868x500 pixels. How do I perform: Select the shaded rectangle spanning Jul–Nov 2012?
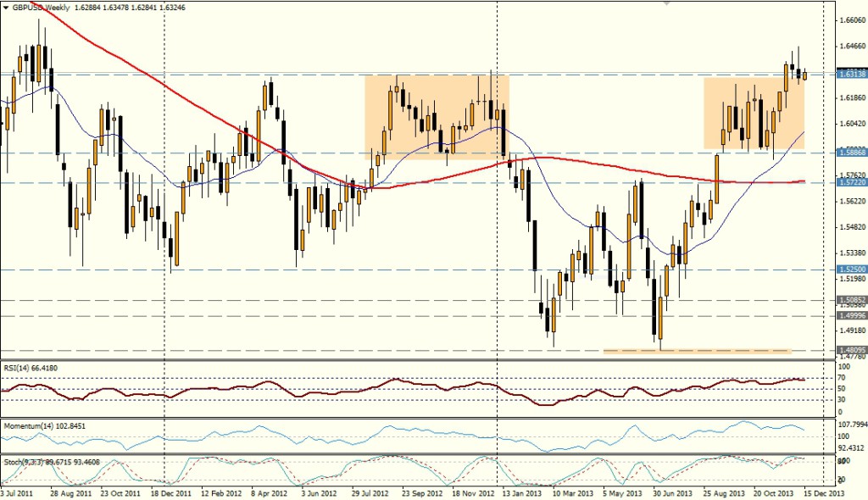coord(437,117)
